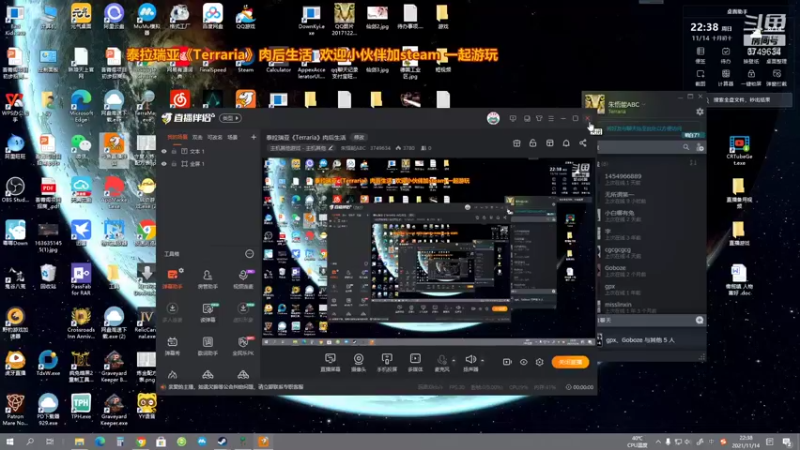Image resolution: width=800 pixels, height=450 pixels.
Task: Open the 手机投屏 phone casting option
Action: click(x=387, y=362)
